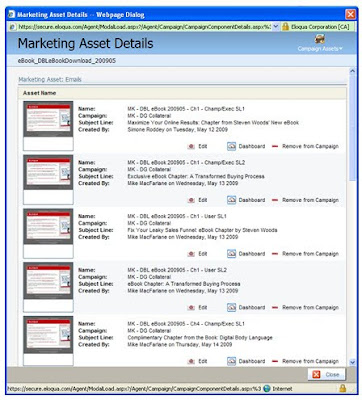
Task: Edit the Ch1 - User SL1 email
Action: point(203,254)
